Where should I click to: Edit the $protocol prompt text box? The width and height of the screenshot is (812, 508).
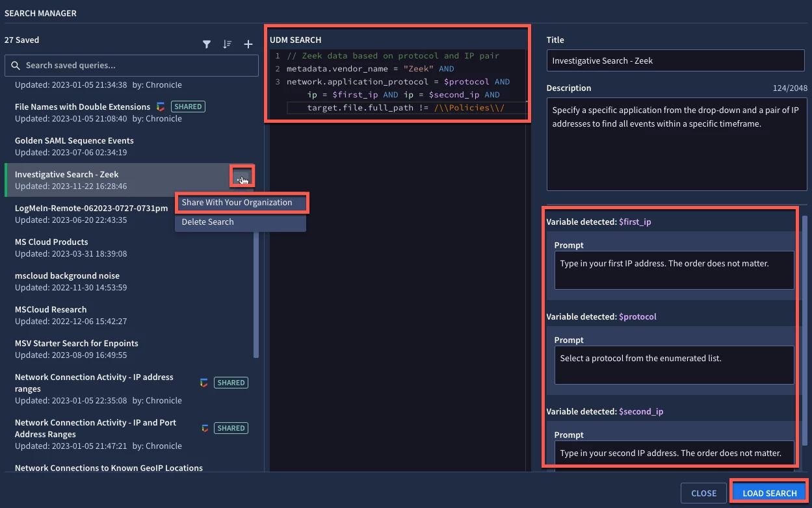click(x=674, y=365)
